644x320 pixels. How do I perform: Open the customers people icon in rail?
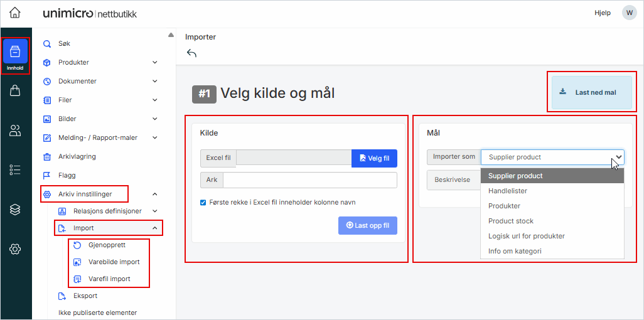click(15, 131)
